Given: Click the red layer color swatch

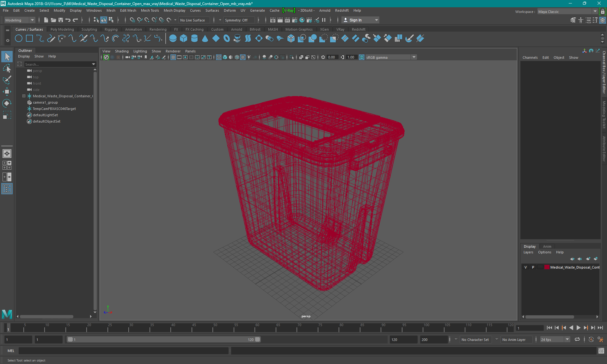Looking at the screenshot, I should 547,267.
